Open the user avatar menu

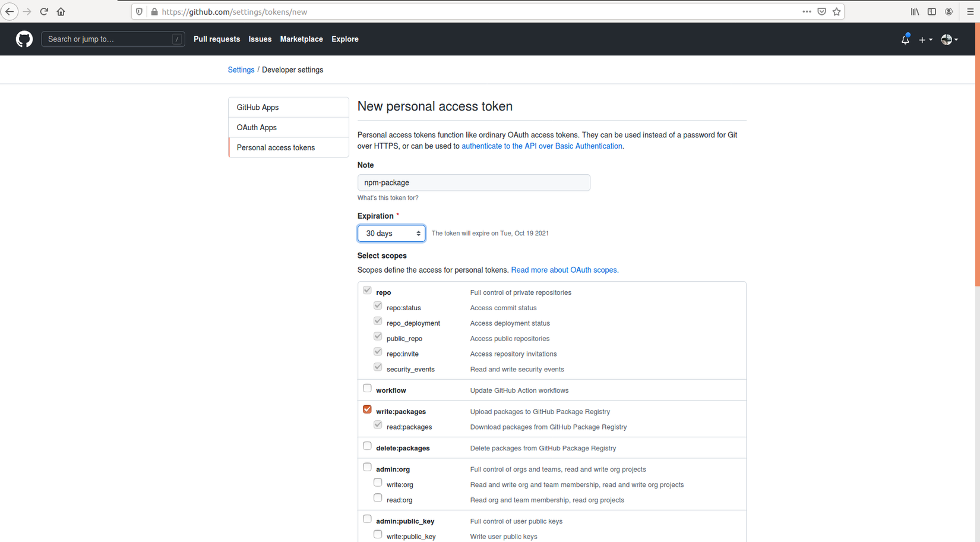[949, 40]
